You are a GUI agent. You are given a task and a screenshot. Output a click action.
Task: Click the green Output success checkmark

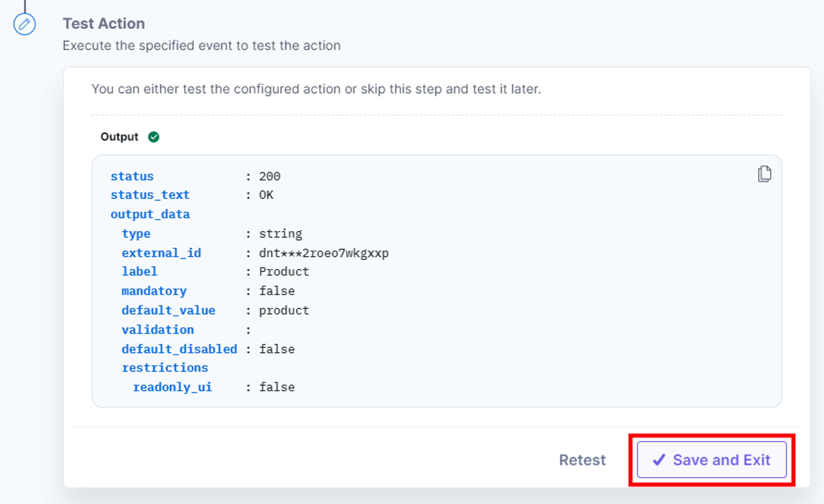tap(154, 137)
